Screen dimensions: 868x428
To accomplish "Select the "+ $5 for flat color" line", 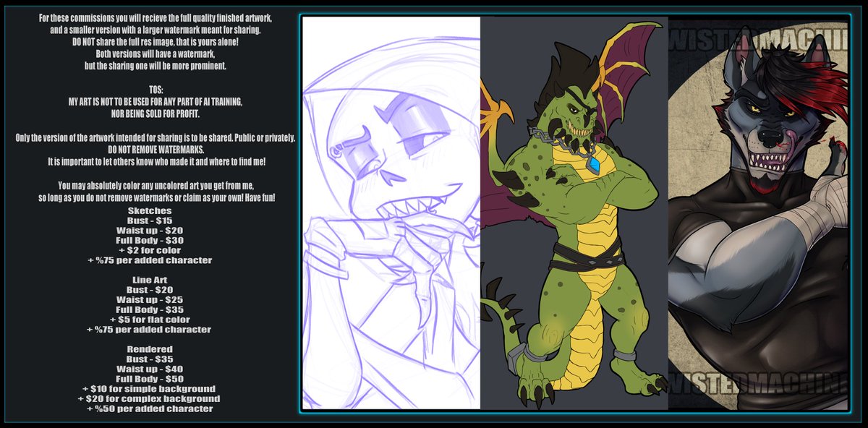I will pos(151,320).
